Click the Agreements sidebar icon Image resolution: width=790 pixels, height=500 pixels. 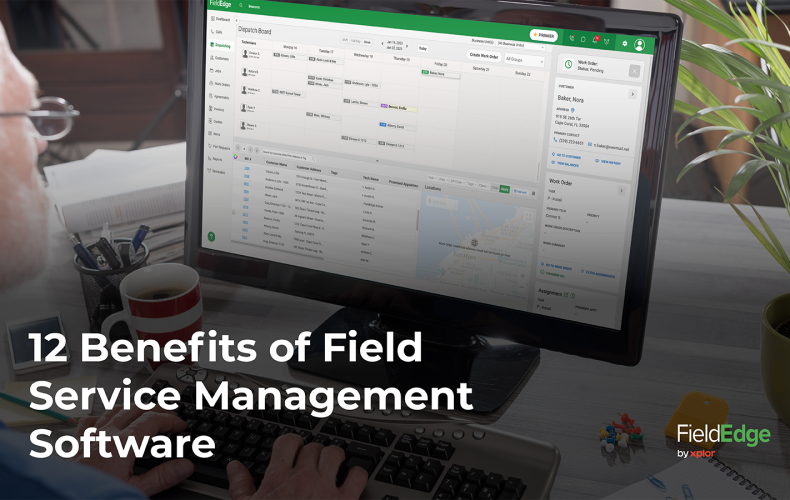[211, 96]
